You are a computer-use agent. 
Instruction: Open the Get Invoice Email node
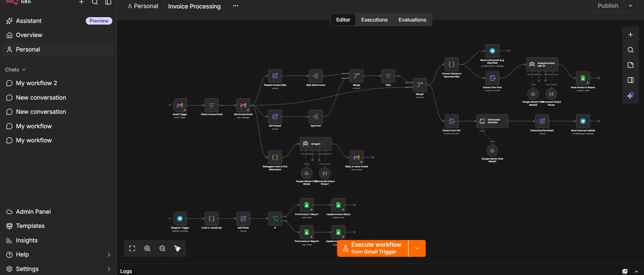(243, 105)
